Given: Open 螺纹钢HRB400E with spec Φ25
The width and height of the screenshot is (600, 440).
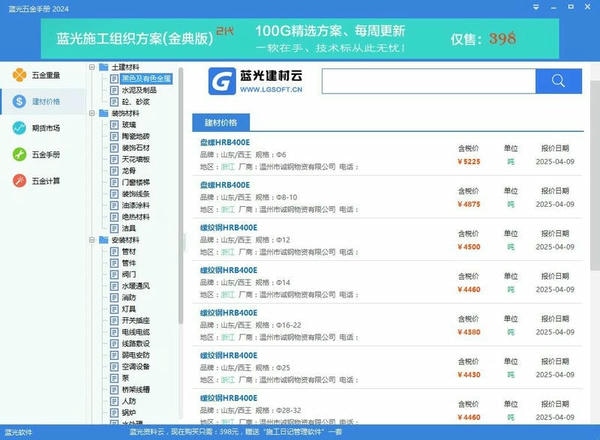Looking at the screenshot, I should tap(229, 355).
